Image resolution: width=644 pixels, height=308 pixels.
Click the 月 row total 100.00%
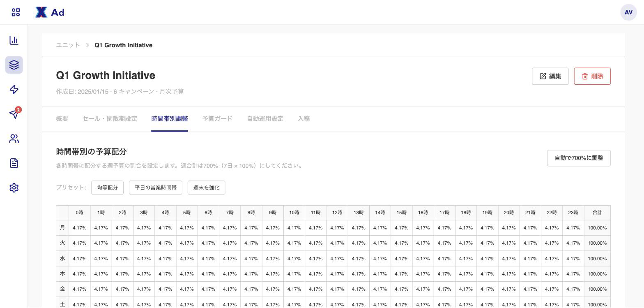(x=597, y=228)
